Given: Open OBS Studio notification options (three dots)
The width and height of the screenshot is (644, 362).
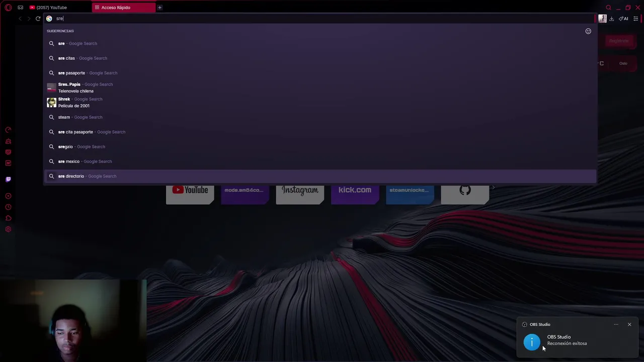Looking at the screenshot, I should [x=616, y=324].
